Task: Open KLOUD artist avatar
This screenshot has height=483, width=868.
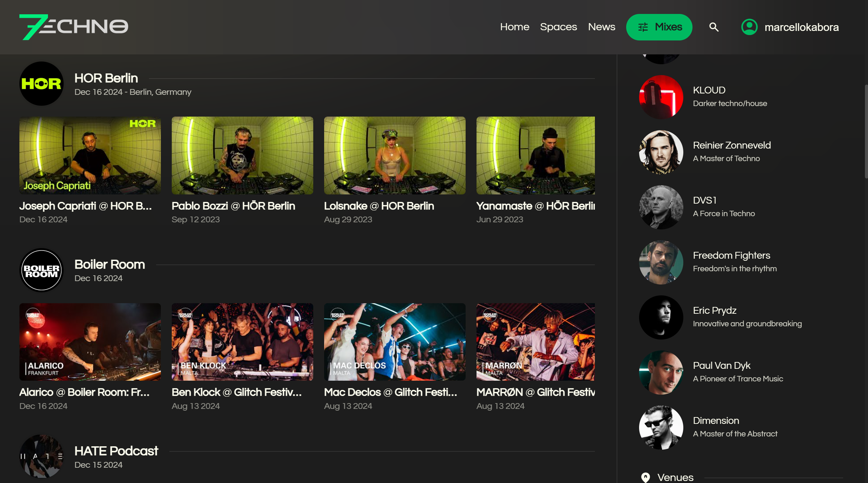Action: pyautogui.click(x=661, y=97)
